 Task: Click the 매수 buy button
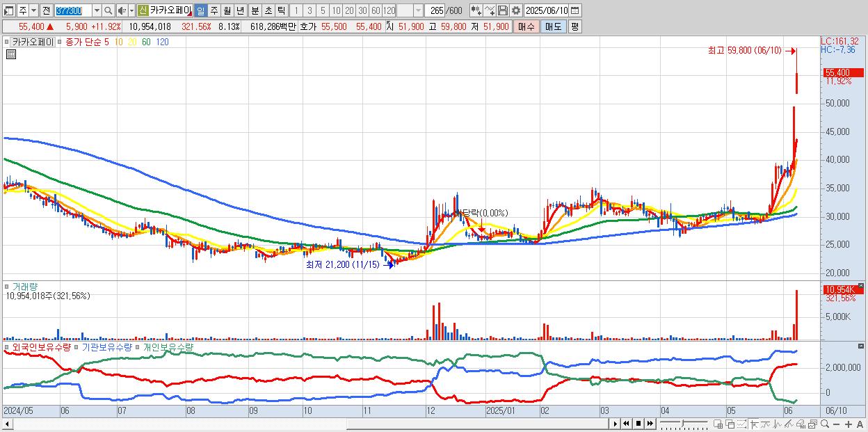coord(527,26)
